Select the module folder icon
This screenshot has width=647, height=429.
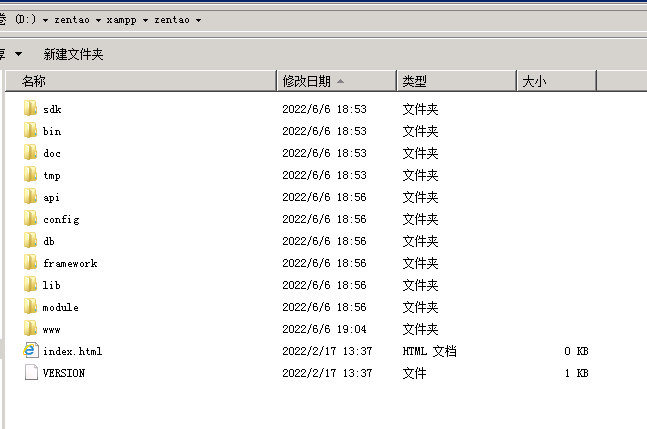pyautogui.click(x=30, y=307)
